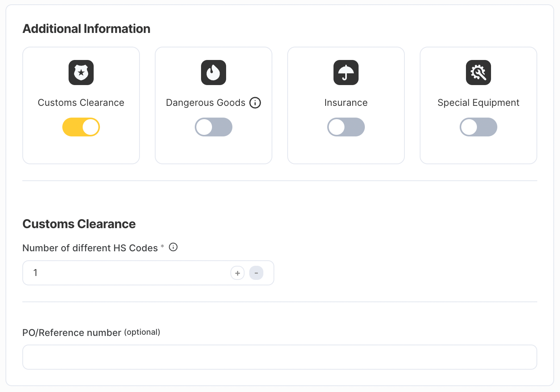The height and width of the screenshot is (392, 560).
Task: Click the Dangerous Goods flame icon
Action: click(214, 73)
